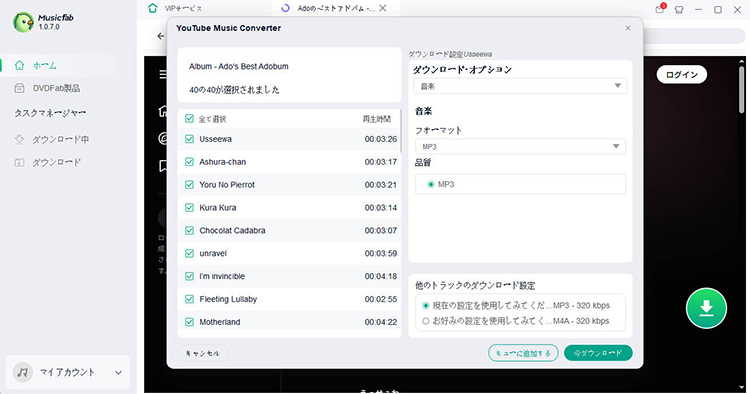The height and width of the screenshot is (394, 750).
Task: Switch to the Adoのベストアドバム tab
Action: 336,9
